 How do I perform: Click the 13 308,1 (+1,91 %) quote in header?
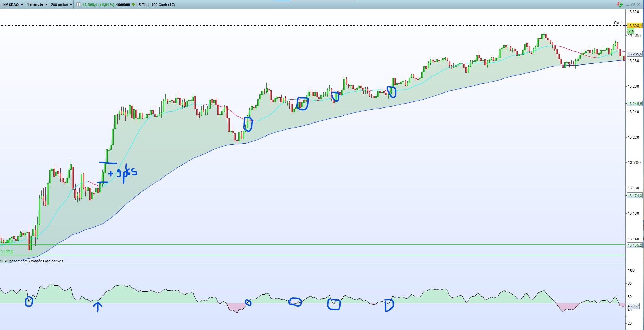tap(98, 5)
